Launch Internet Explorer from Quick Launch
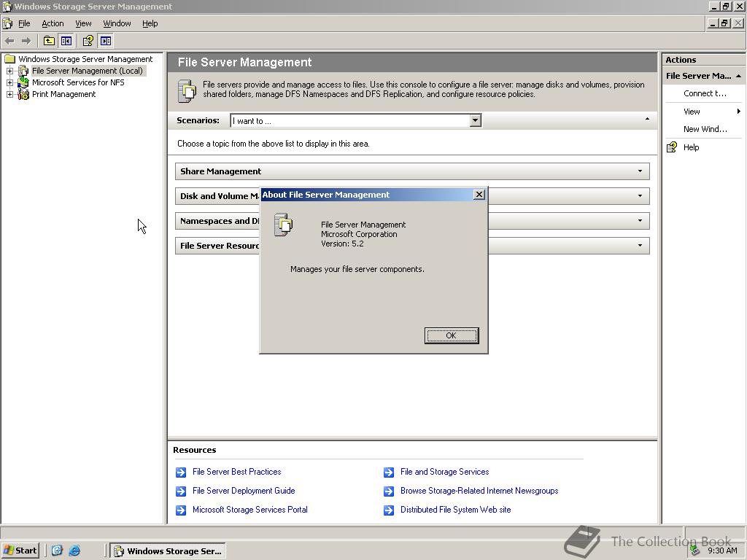The image size is (747, 560). (74, 551)
